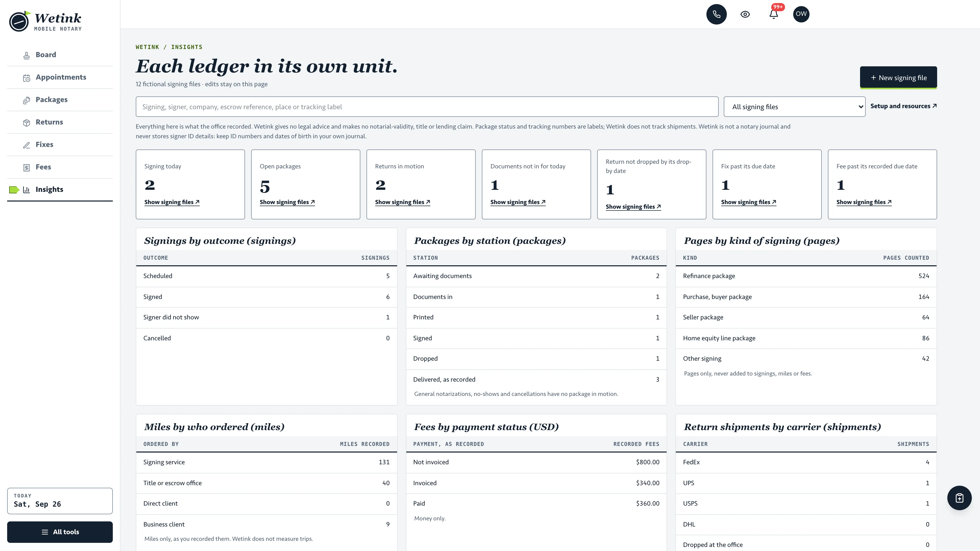The width and height of the screenshot is (980, 551).
Task: Select the Title or escrow office row
Action: coord(266,483)
